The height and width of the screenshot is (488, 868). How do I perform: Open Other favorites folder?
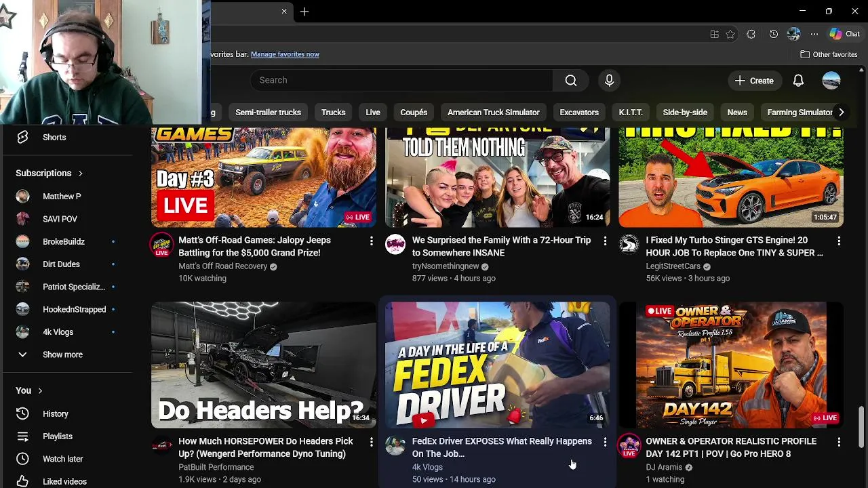(x=829, y=54)
